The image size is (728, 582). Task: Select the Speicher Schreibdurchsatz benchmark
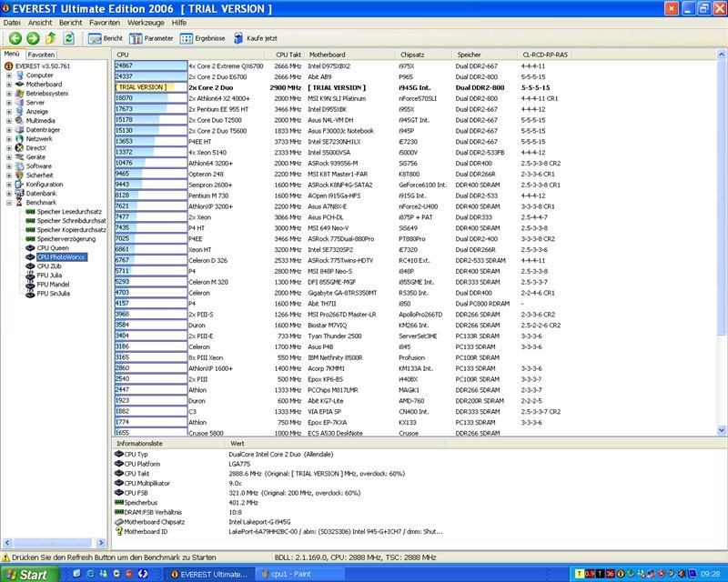pyautogui.click(x=72, y=221)
